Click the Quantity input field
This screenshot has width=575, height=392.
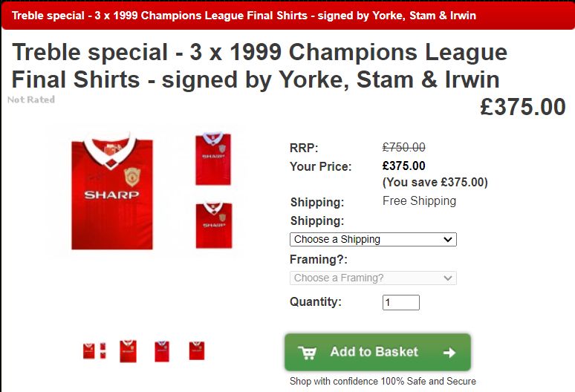click(400, 302)
